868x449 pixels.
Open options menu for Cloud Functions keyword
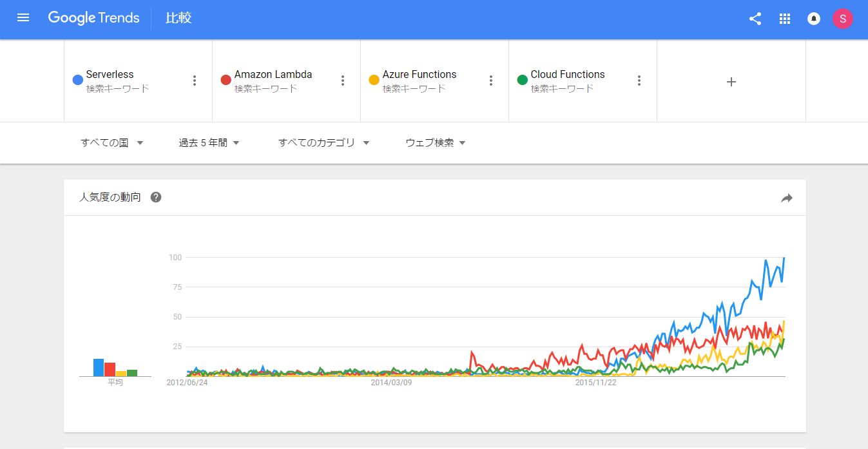click(x=639, y=80)
